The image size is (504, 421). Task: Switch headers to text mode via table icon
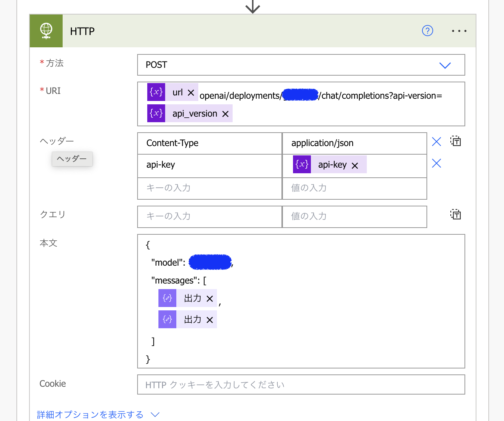[456, 141]
